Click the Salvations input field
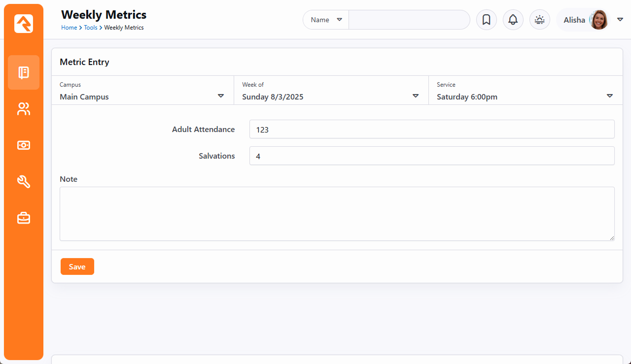The width and height of the screenshot is (631, 364). pos(431,156)
